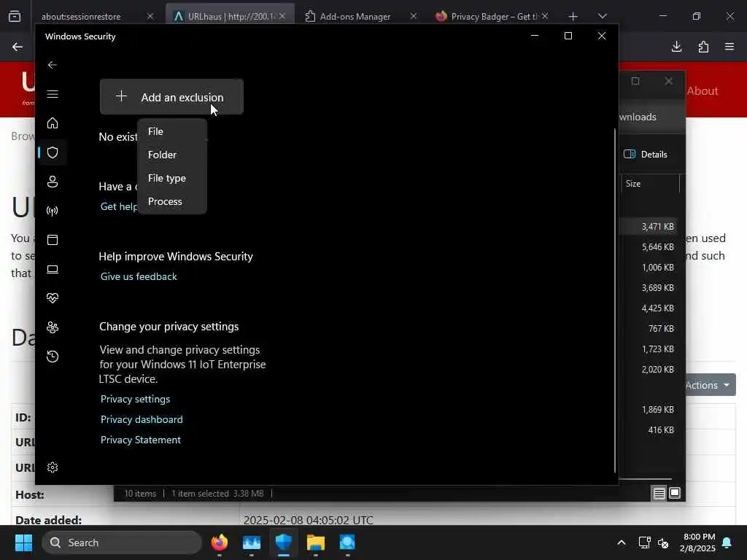This screenshot has height=560, width=747.
Task: Switch Explorer to large thumbnails view
Action: tap(675, 494)
